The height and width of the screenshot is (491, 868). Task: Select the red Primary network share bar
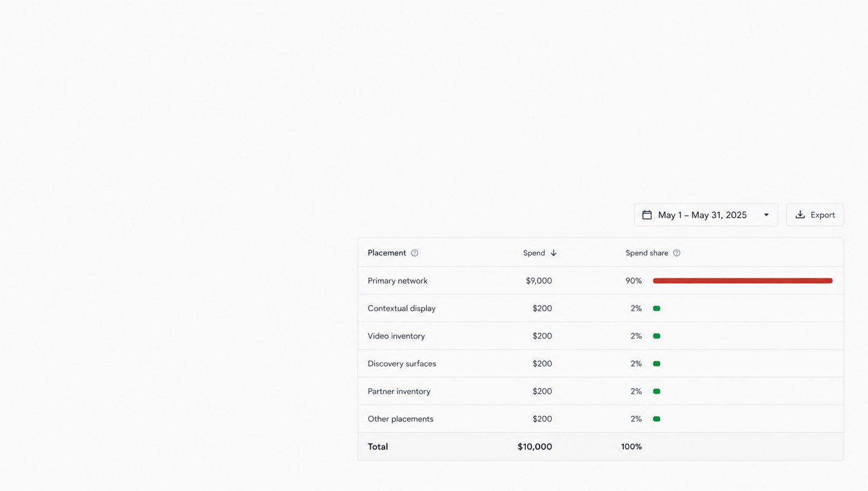743,281
